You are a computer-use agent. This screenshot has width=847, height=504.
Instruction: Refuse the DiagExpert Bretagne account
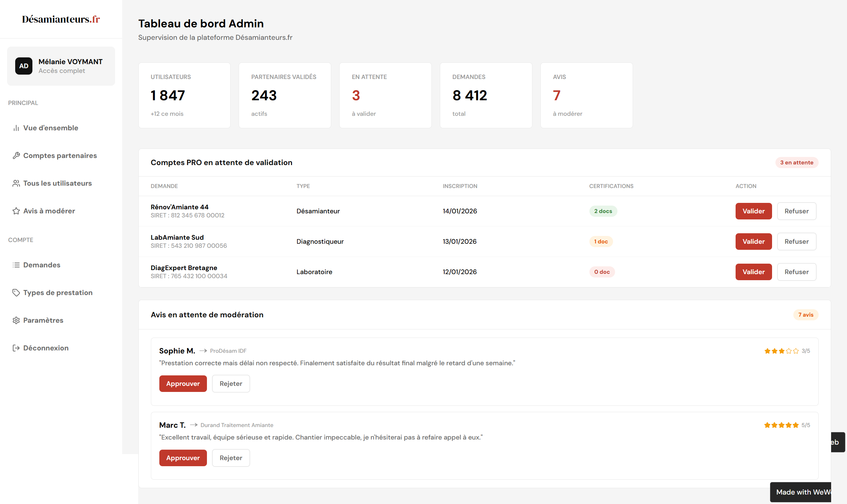(x=796, y=272)
